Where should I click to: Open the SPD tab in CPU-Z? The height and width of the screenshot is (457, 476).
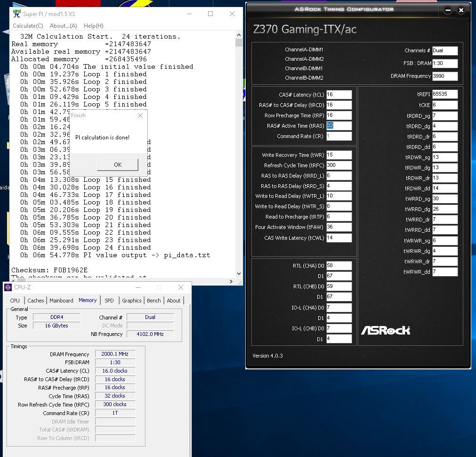point(109,301)
